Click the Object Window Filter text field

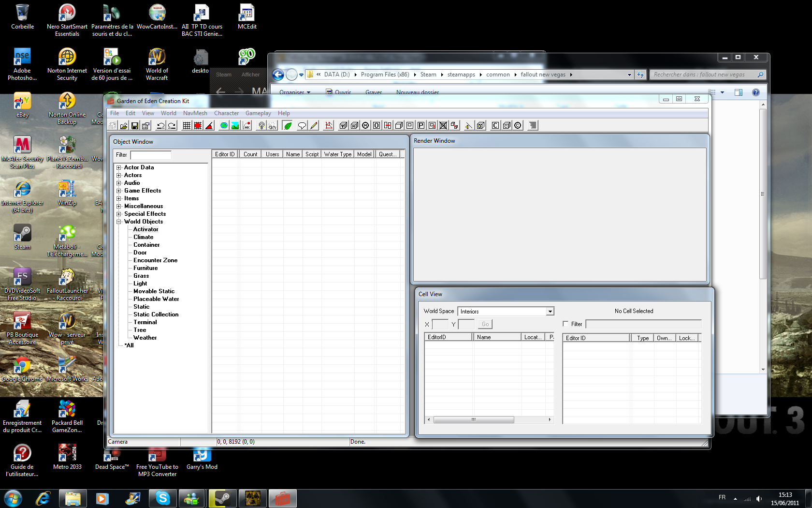(151, 155)
